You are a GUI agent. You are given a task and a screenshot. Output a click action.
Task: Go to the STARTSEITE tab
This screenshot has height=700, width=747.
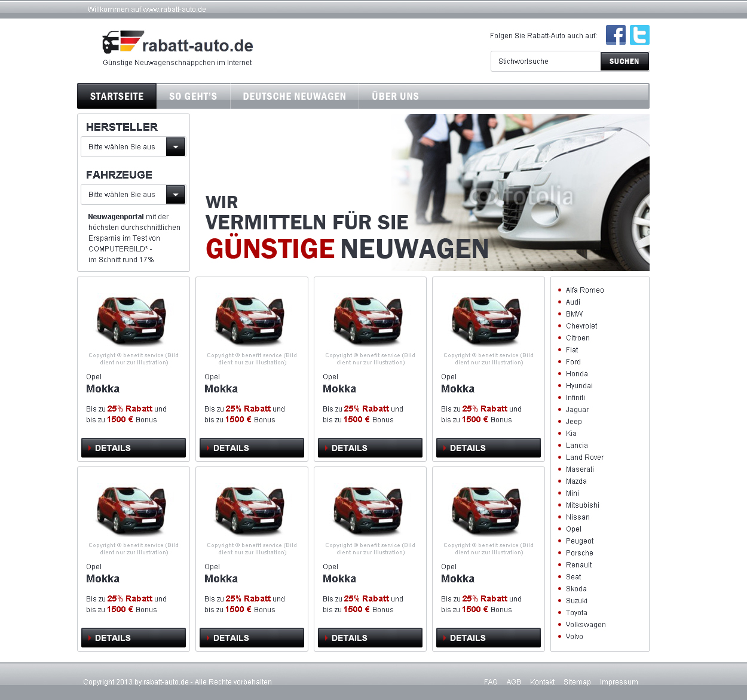click(x=117, y=96)
